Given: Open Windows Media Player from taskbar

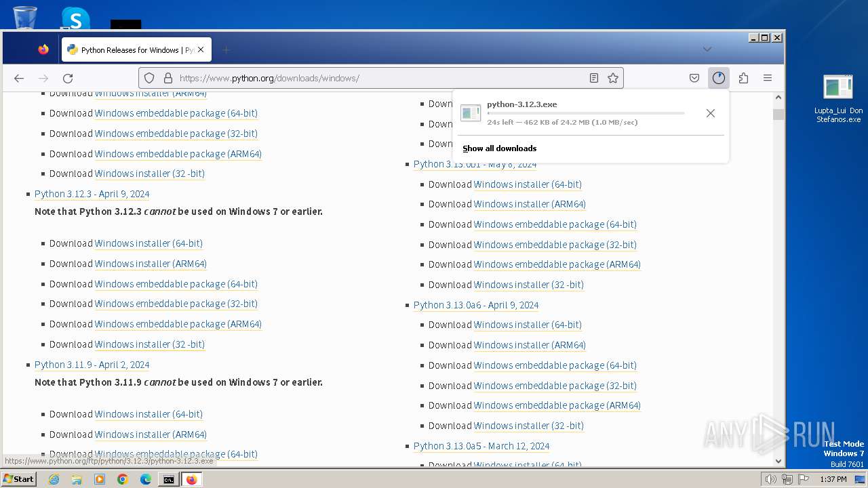Looking at the screenshot, I should (100, 479).
